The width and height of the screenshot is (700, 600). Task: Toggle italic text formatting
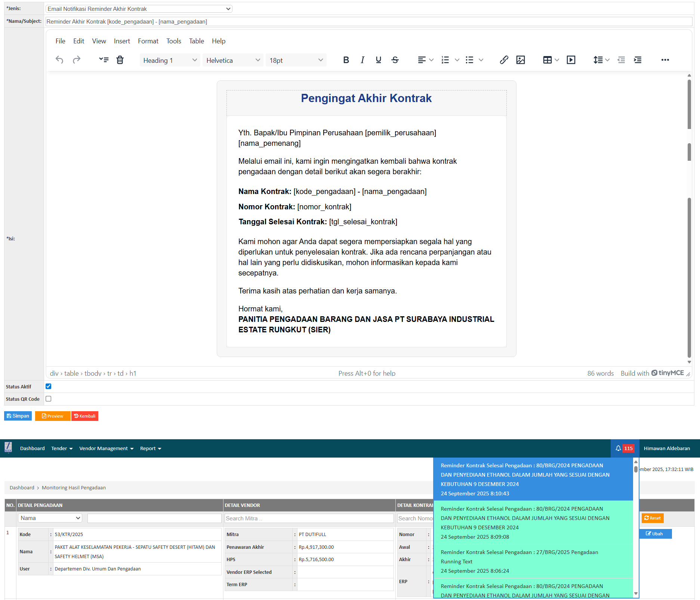pyautogui.click(x=362, y=60)
